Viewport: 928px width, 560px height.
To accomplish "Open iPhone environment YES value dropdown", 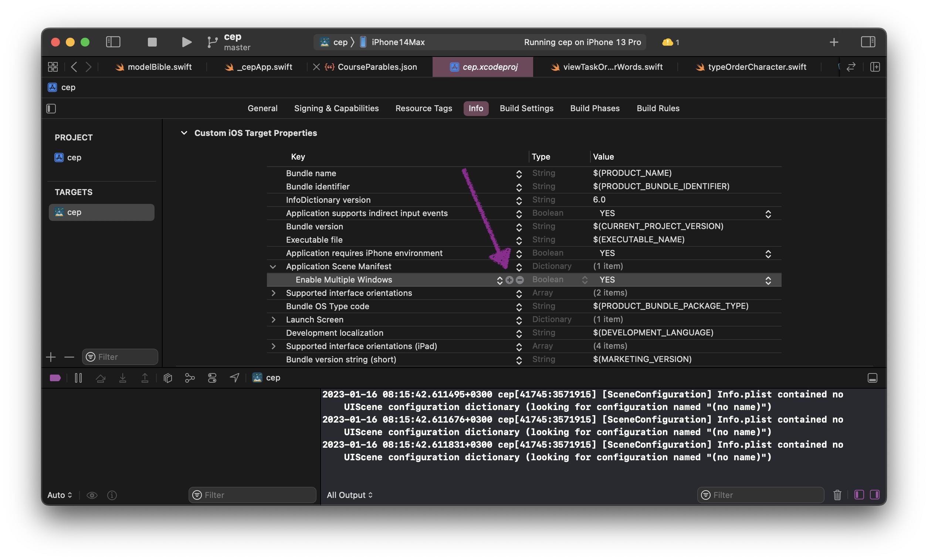I will [x=768, y=254].
